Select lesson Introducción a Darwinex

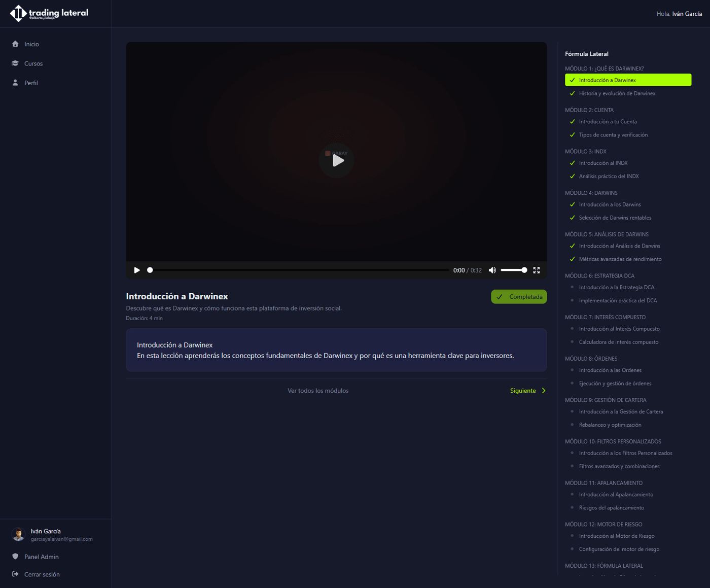tap(628, 80)
